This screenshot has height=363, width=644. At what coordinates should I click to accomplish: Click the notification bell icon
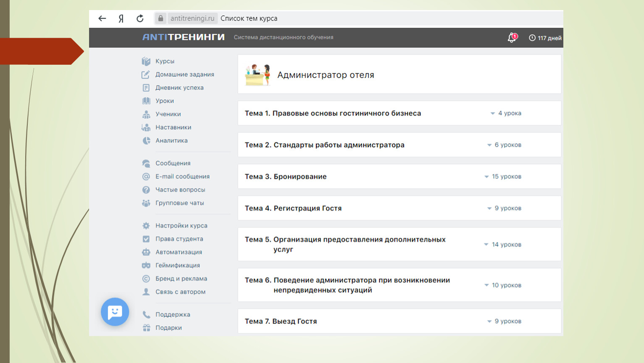pyautogui.click(x=512, y=38)
